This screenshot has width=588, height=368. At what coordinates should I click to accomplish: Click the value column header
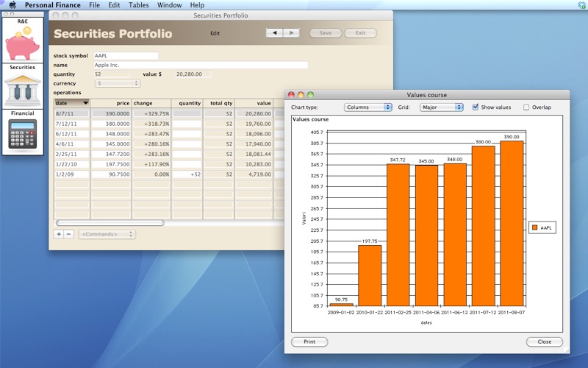click(x=254, y=103)
